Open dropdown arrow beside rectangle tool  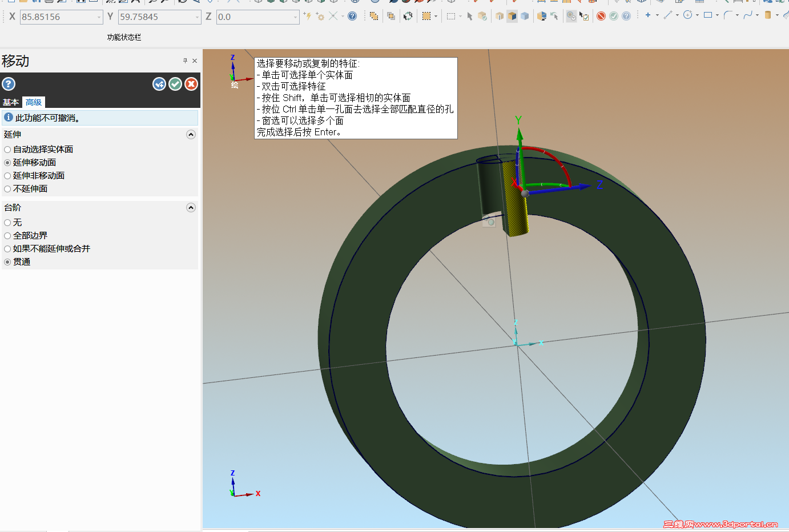pyautogui.click(x=717, y=15)
